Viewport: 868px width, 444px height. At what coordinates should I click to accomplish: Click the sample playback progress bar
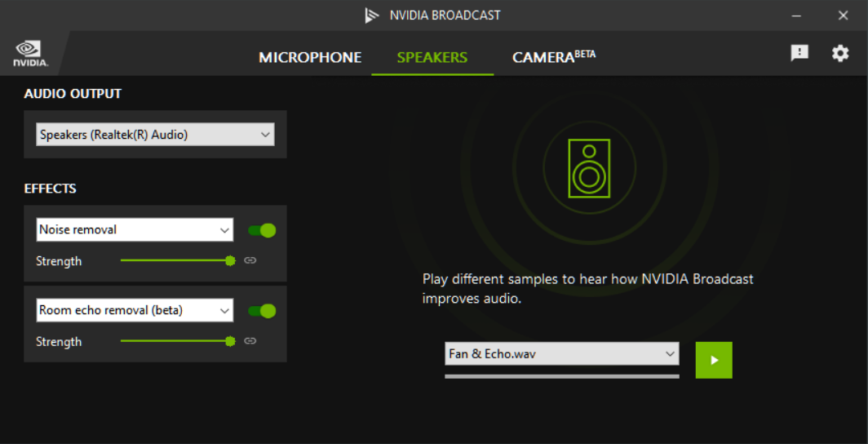562,376
